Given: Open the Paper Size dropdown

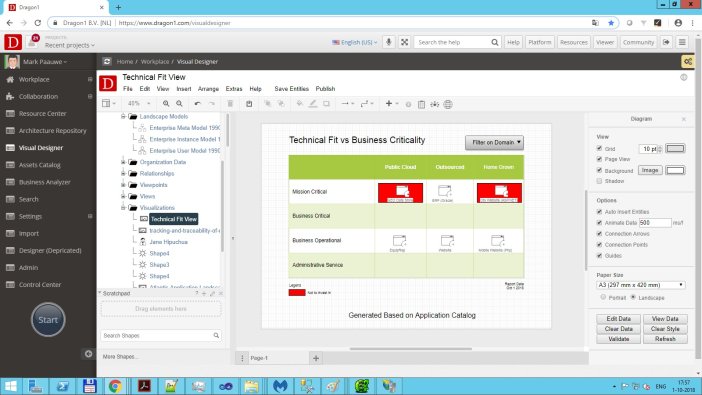Looking at the screenshot, I should pos(641,285).
